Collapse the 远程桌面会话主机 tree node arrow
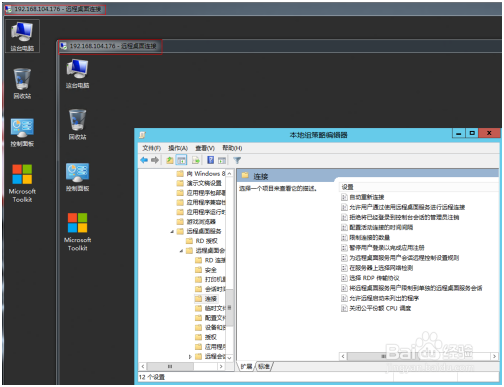The width and height of the screenshot is (504, 387). (181, 251)
